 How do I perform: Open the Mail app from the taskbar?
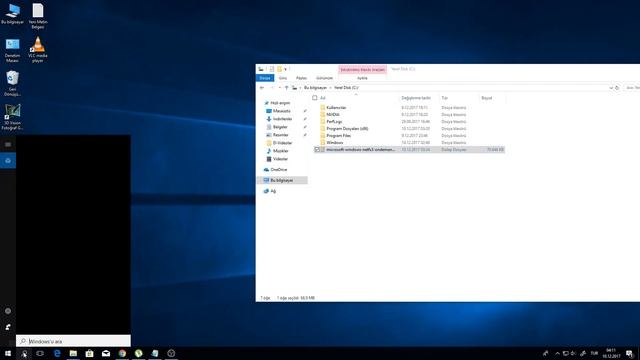point(106,353)
